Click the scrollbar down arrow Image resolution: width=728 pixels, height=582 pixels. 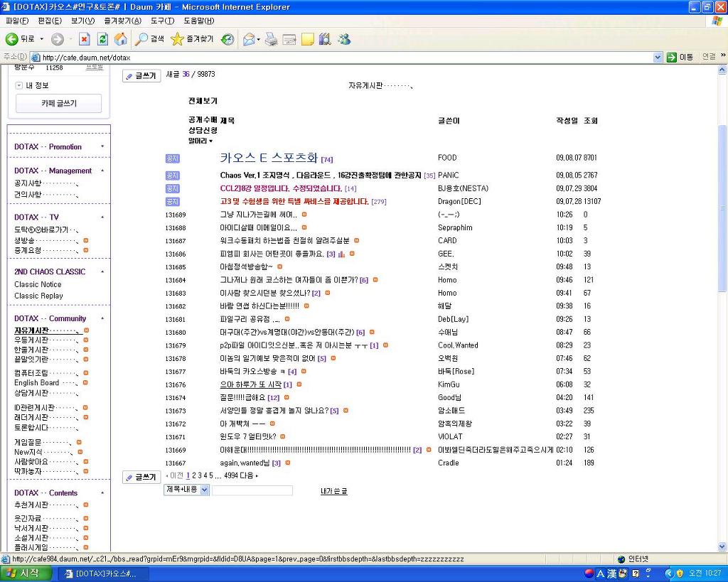coord(722,546)
